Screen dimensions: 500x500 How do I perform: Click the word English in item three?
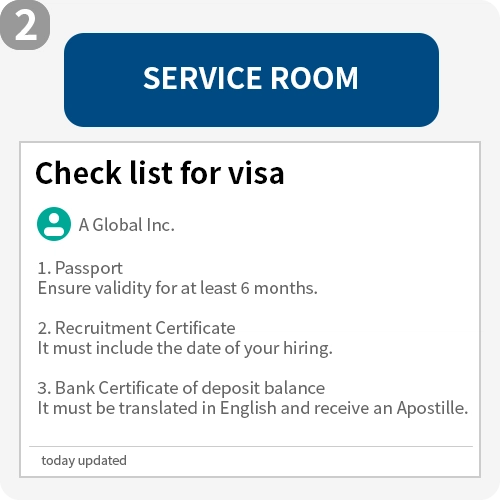click(248, 409)
